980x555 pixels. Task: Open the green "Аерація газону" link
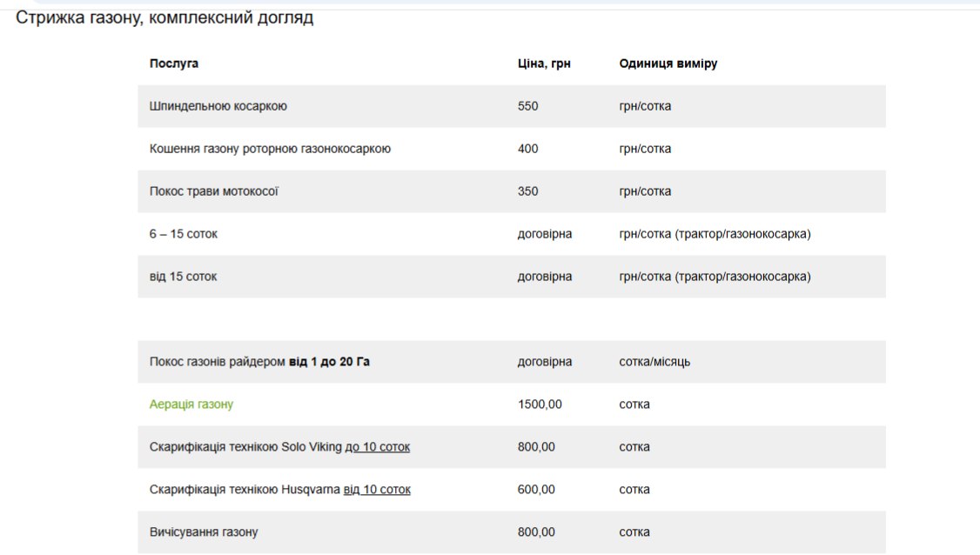tap(191, 405)
